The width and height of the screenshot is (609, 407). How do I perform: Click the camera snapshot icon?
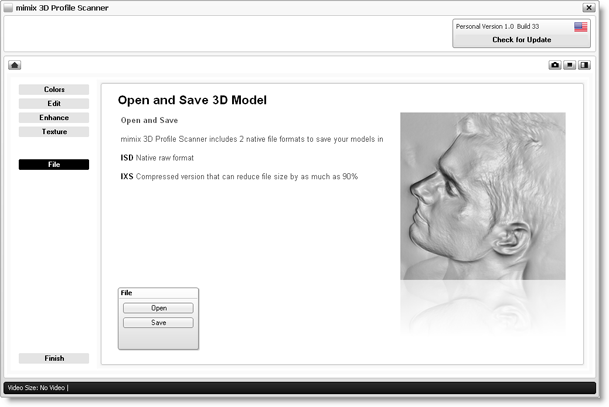coord(555,65)
